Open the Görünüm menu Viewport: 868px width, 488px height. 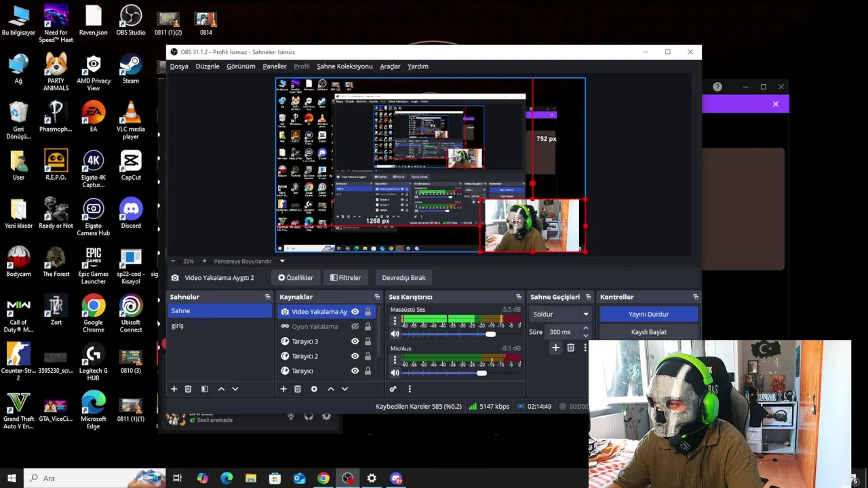241,66
